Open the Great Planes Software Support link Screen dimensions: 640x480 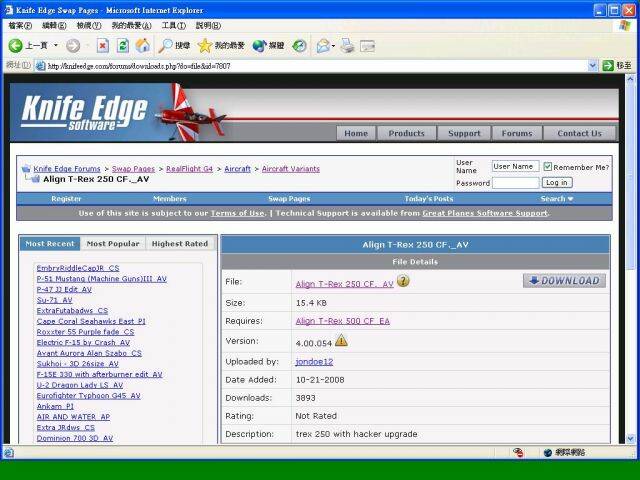tap(485, 213)
